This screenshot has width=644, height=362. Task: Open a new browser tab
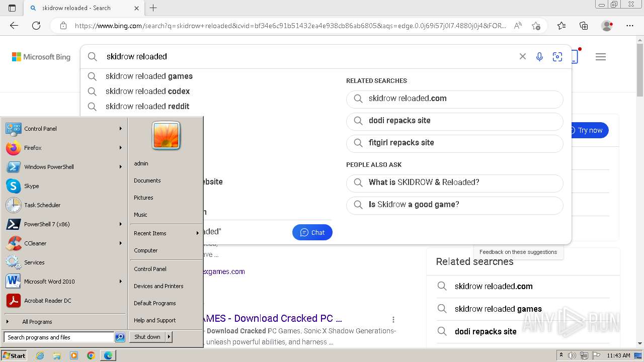(x=153, y=8)
